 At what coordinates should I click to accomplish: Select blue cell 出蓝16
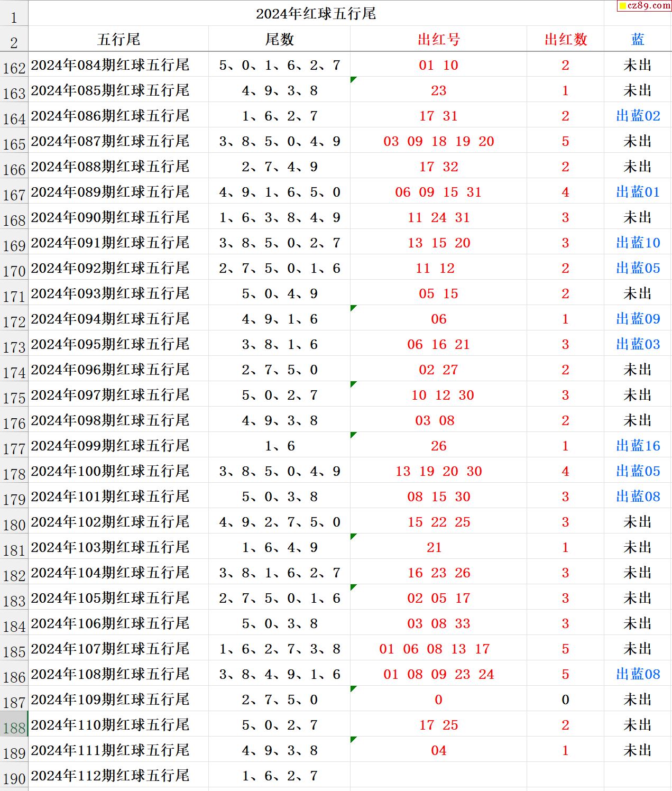pyautogui.click(x=638, y=445)
